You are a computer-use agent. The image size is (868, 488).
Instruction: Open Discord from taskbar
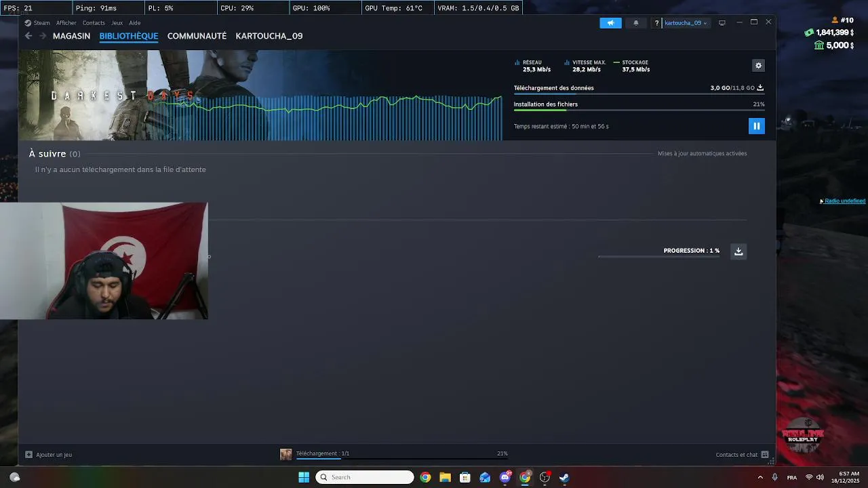click(x=505, y=477)
